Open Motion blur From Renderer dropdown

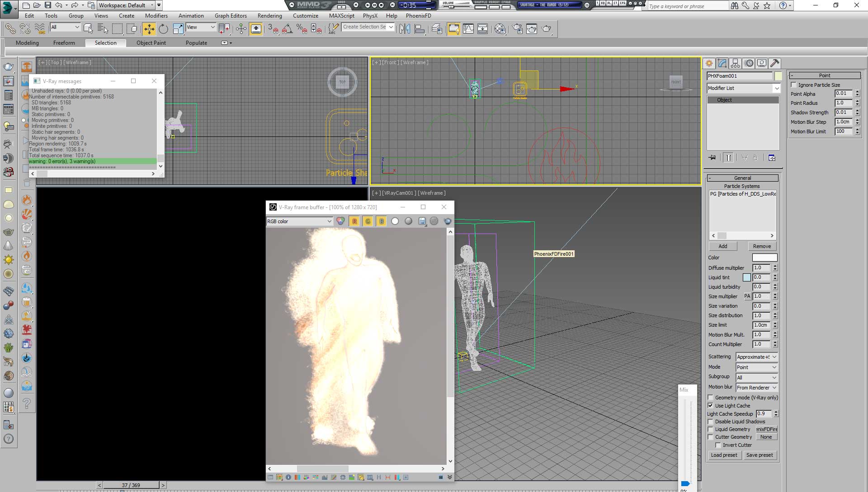[x=757, y=388]
